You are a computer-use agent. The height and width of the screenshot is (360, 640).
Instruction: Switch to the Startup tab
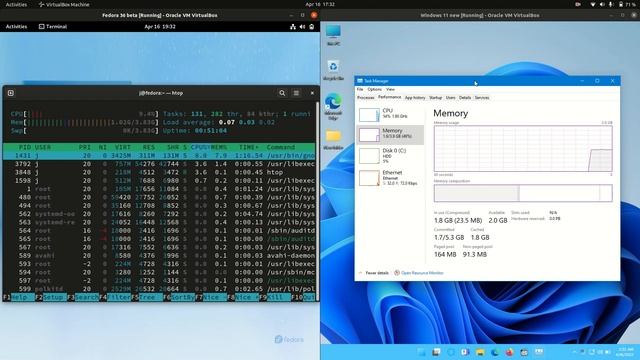coord(436,98)
